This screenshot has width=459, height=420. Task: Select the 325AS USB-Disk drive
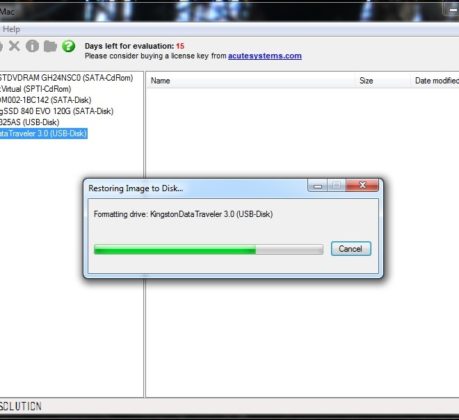click(30, 122)
